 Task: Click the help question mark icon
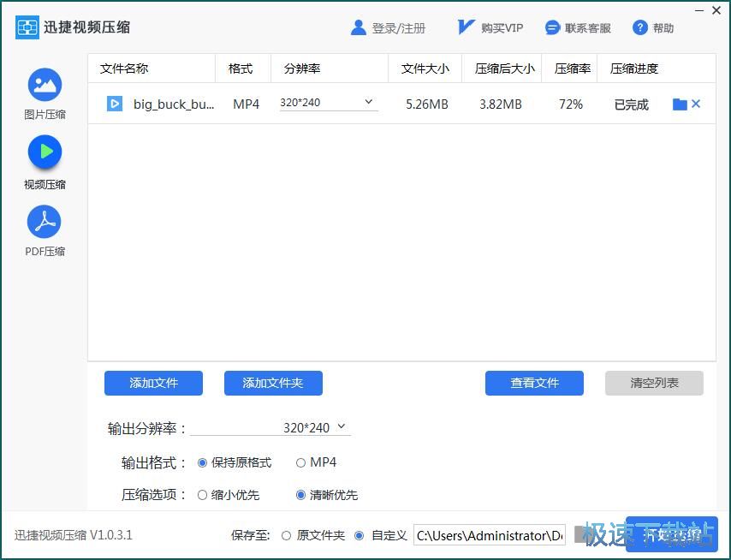tap(640, 27)
